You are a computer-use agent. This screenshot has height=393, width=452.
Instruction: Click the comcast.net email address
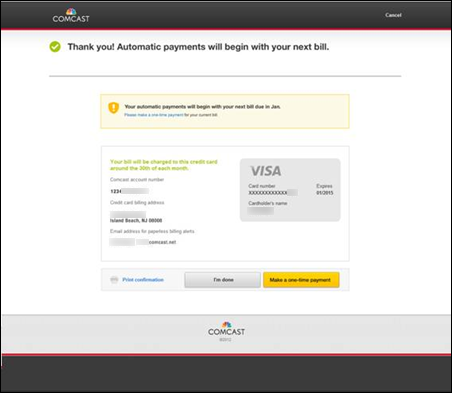(x=143, y=242)
